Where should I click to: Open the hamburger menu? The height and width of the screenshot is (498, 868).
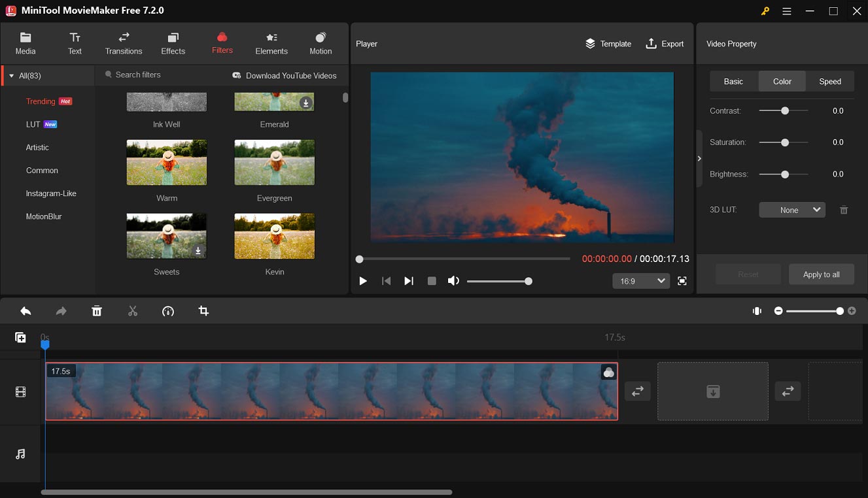click(787, 11)
